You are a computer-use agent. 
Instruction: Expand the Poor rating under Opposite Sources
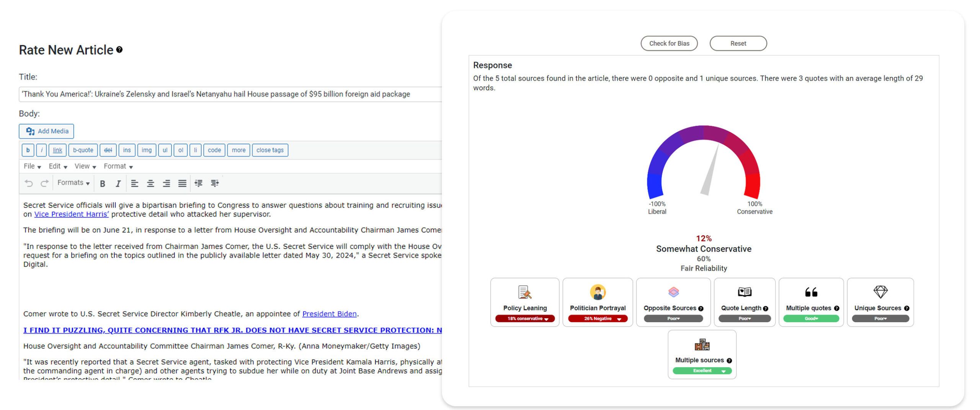point(673,318)
